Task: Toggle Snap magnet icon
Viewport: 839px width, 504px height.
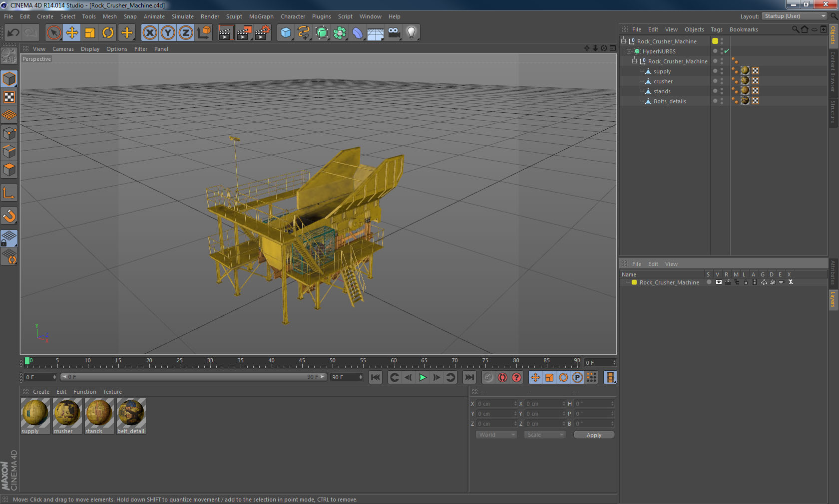Action: [9, 216]
